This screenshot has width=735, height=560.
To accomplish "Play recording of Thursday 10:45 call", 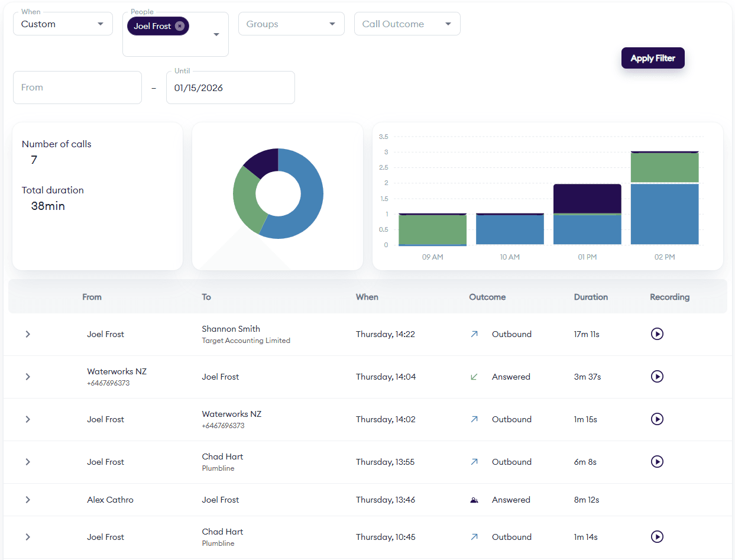I will click(656, 537).
